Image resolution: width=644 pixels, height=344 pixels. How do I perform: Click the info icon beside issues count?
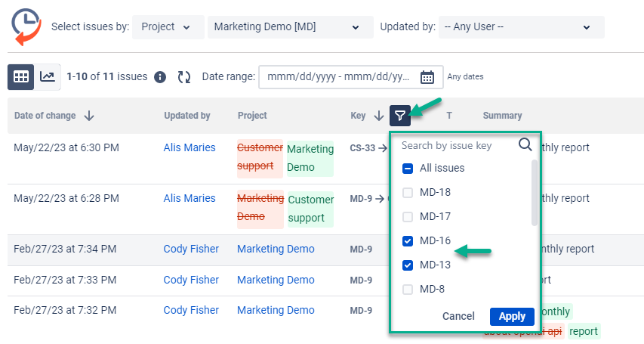(x=160, y=77)
